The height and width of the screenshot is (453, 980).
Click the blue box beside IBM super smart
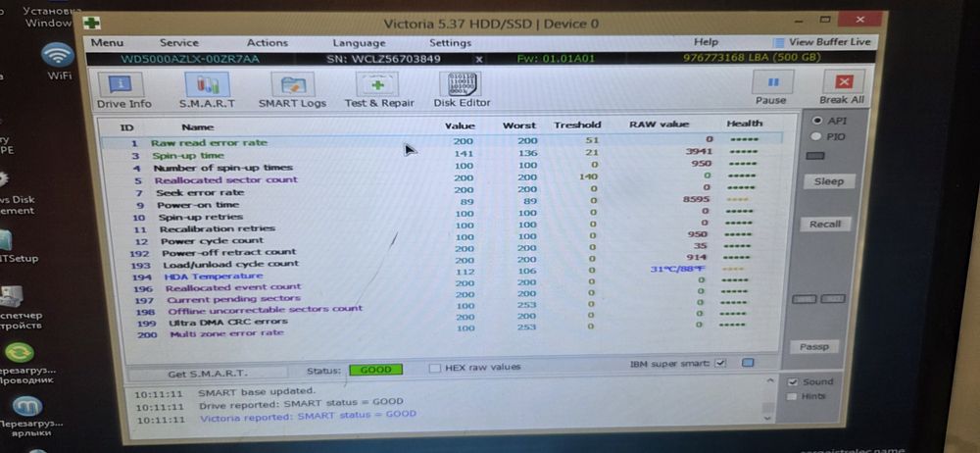[748, 362]
